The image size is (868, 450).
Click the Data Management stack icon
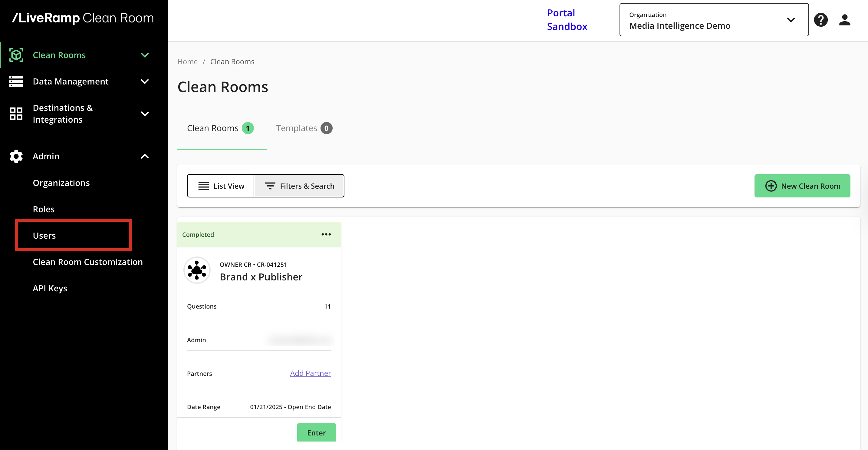[16, 81]
